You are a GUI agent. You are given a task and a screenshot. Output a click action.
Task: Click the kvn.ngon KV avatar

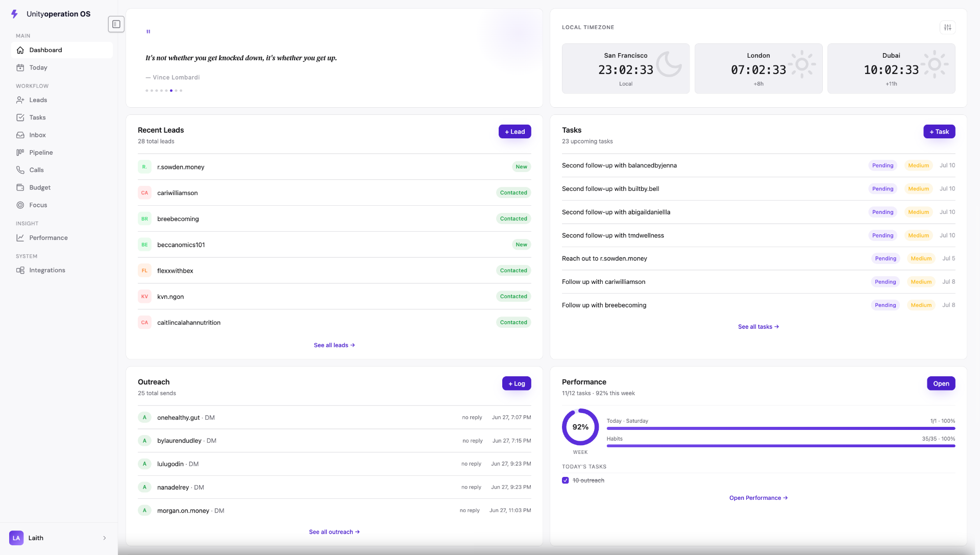pyautogui.click(x=144, y=296)
